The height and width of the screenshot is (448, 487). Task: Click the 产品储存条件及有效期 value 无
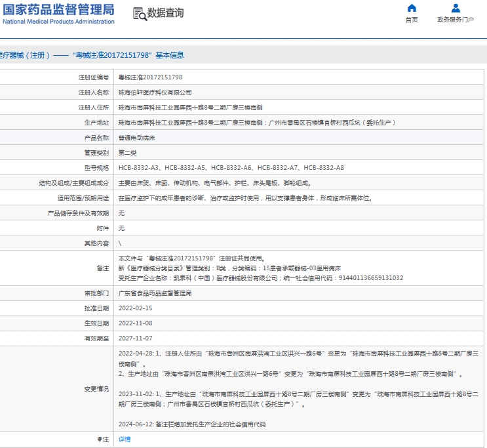[x=121, y=213]
